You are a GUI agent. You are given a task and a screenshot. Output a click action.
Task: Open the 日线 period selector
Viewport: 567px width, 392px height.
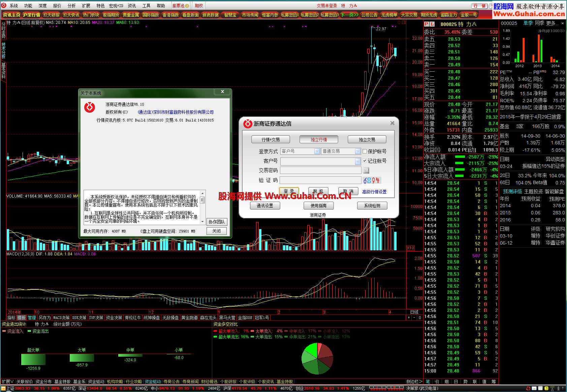pyautogui.click(x=414, y=312)
